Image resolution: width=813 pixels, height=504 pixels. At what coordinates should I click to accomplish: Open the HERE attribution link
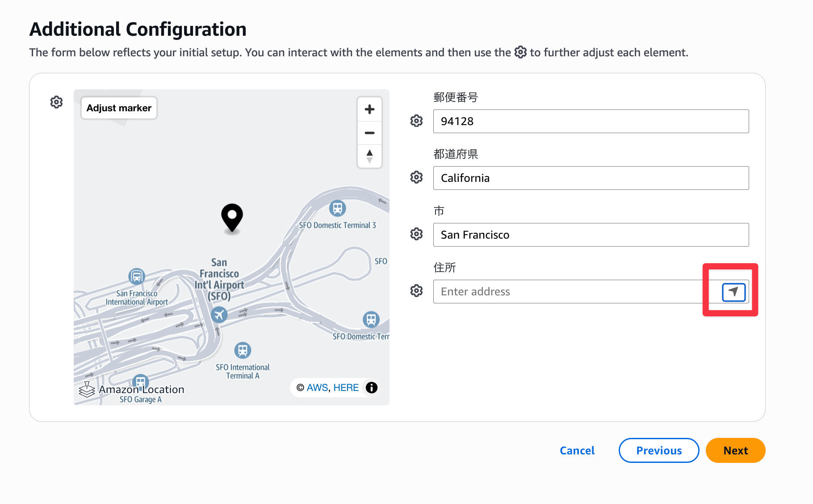[x=346, y=387]
